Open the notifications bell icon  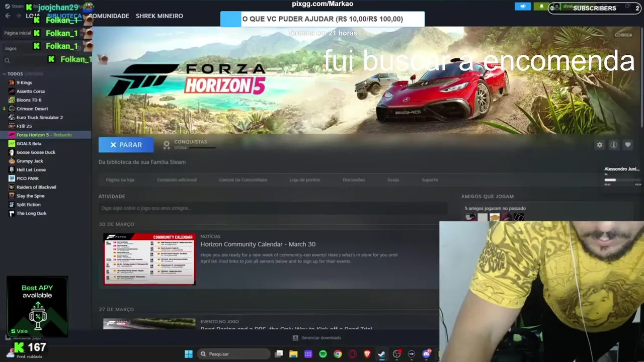pos(541,7)
